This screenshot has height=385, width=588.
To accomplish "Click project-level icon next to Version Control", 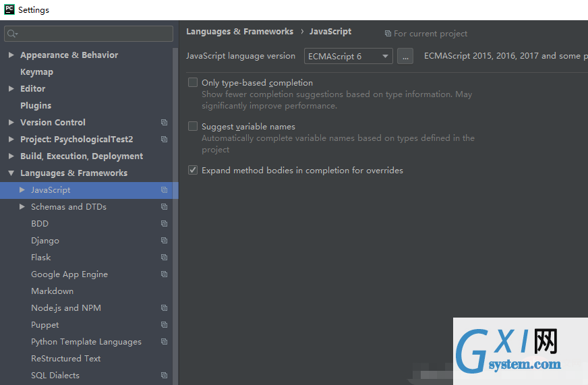I will [x=164, y=123].
